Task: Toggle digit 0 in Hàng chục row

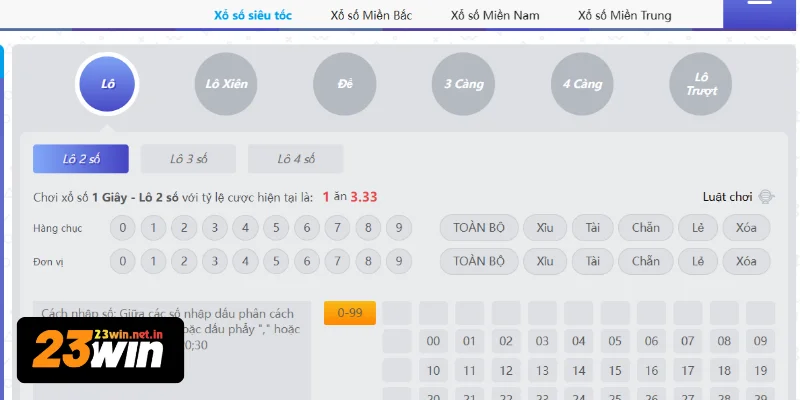Action: [x=122, y=228]
